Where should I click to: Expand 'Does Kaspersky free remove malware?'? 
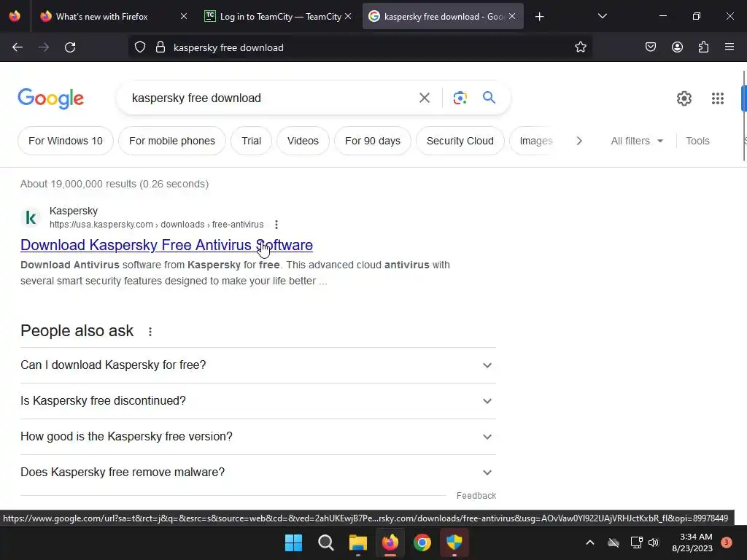[x=258, y=472]
